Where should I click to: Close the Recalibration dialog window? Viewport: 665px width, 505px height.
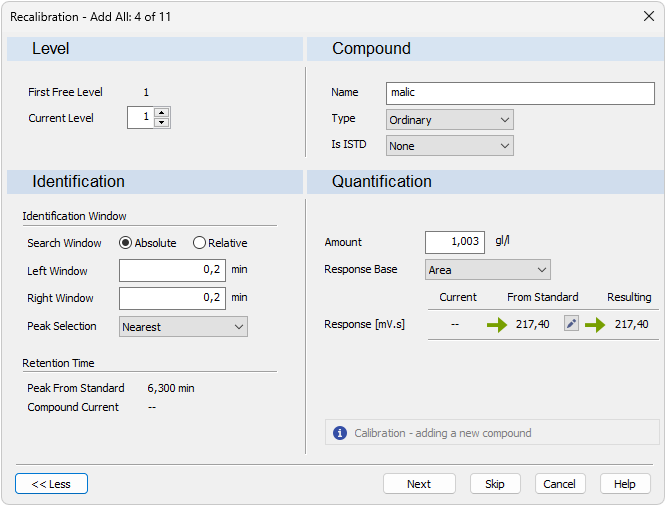point(648,17)
